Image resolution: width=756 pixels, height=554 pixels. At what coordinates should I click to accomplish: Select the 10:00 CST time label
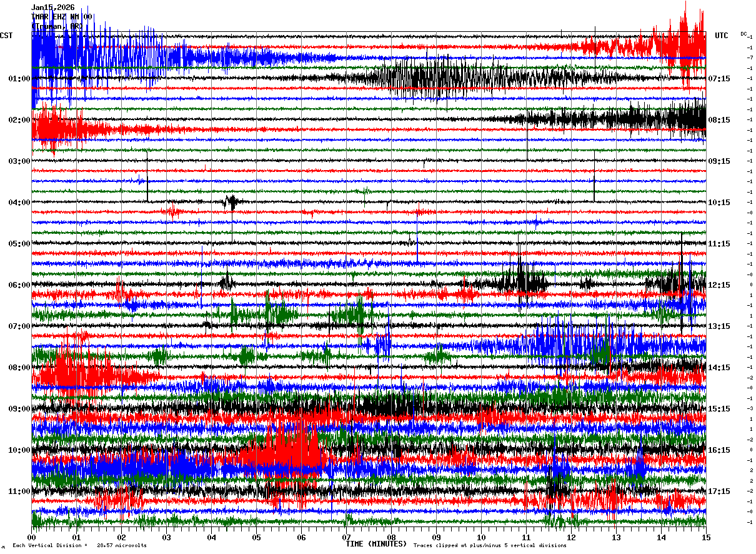click(x=19, y=450)
